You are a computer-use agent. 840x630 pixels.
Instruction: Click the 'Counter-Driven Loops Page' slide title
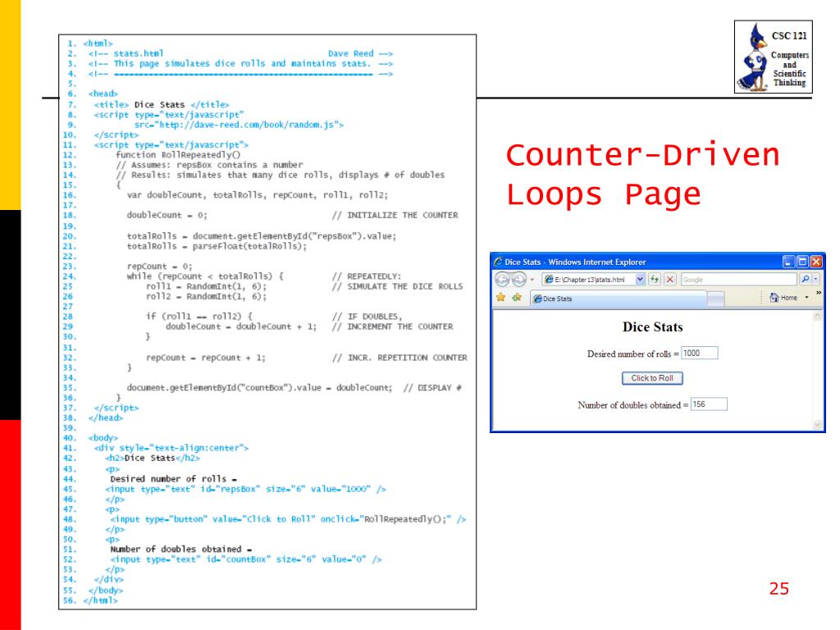pos(643,175)
